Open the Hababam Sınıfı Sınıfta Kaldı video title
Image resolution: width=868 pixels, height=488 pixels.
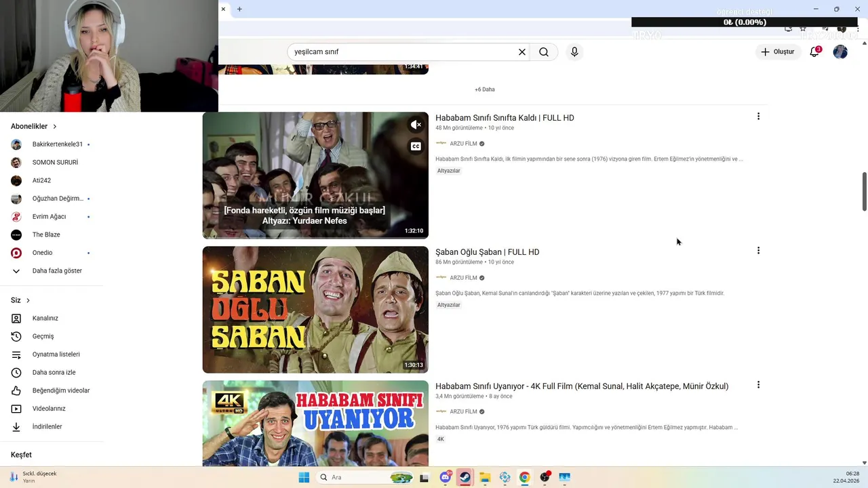tap(505, 118)
